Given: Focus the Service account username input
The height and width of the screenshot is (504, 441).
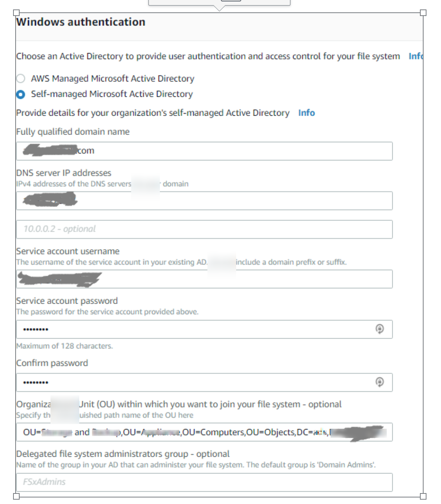Looking at the screenshot, I should [x=218, y=279].
